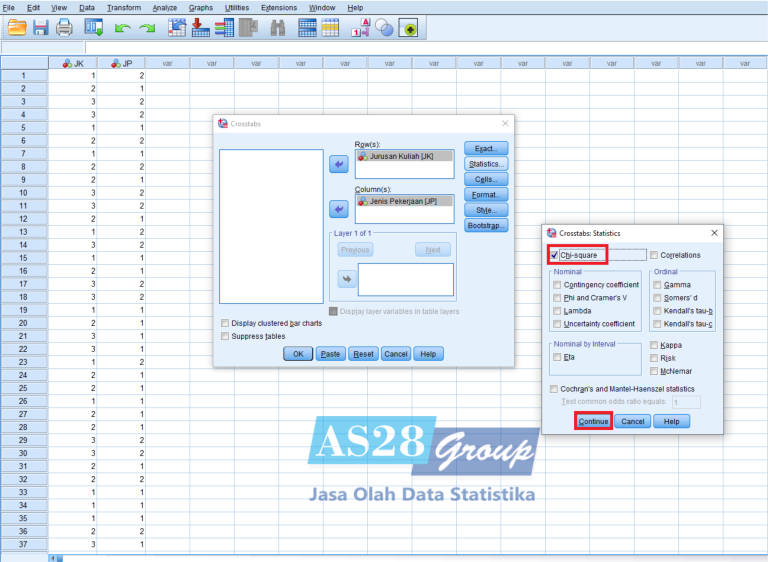Image resolution: width=768 pixels, height=562 pixels.
Task: Enable the Contingency coefficient checkbox
Action: [x=557, y=285]
